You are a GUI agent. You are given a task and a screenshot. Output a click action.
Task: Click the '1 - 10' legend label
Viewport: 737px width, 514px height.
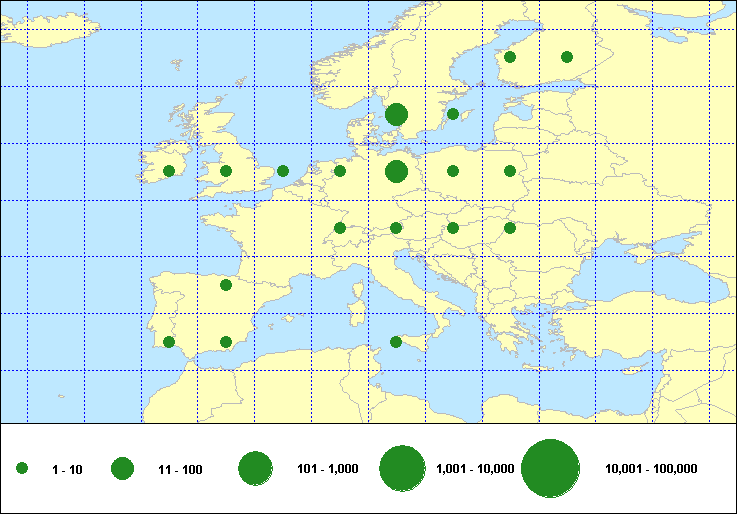pyautogui.click(x=67, y=469)
